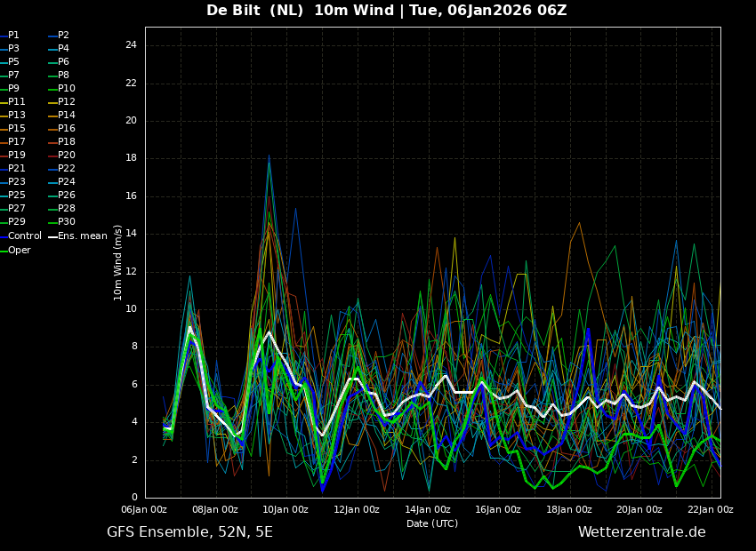Image resolution: width=756 pixels, height=551 pixels.
Task: Select the P19 legend item
Action: 12,156
